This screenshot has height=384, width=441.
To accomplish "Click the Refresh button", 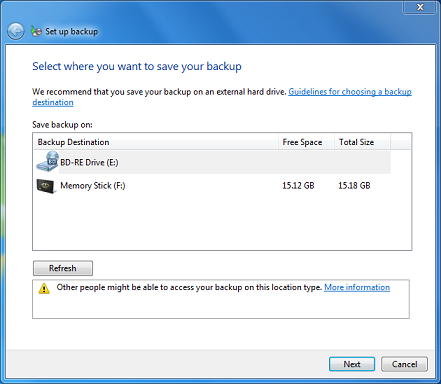I will pyautogui.click(x=63, y=268).
